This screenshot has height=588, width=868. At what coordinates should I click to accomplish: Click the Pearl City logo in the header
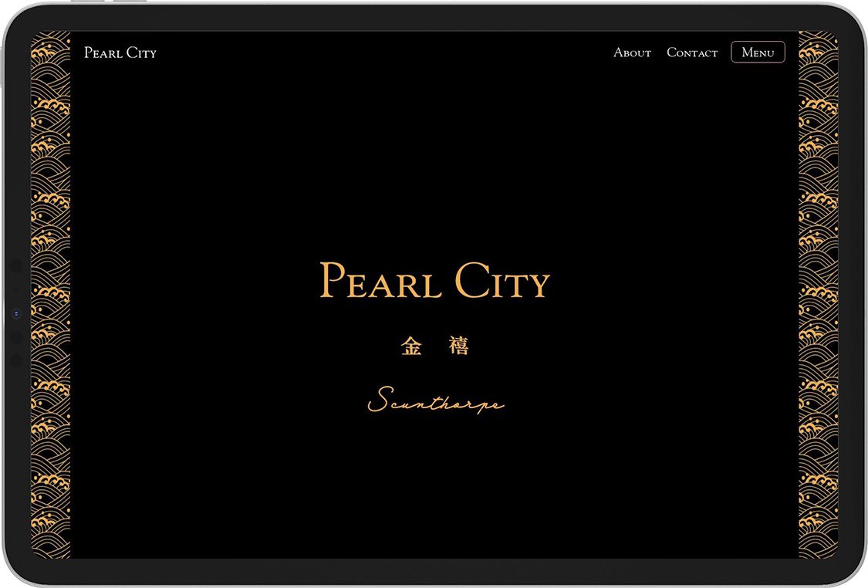pyautogui.click(x=120, y=52)
